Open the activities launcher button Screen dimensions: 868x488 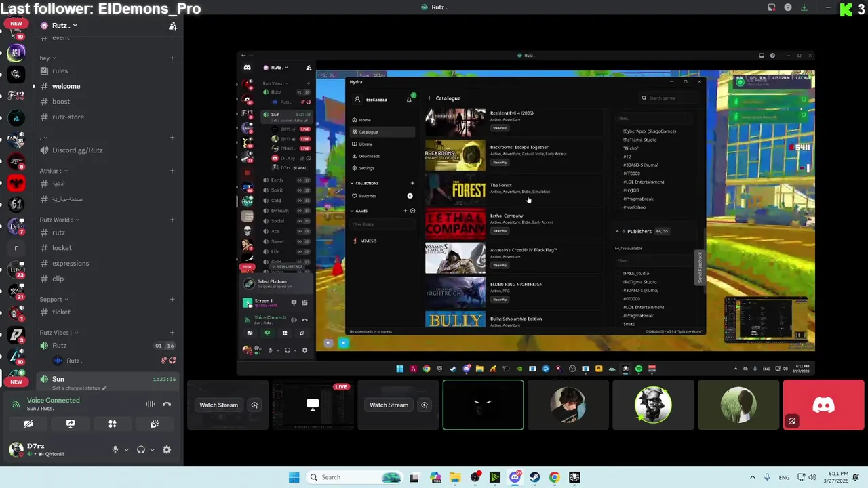pyautogui.click(x=113, y=424)
